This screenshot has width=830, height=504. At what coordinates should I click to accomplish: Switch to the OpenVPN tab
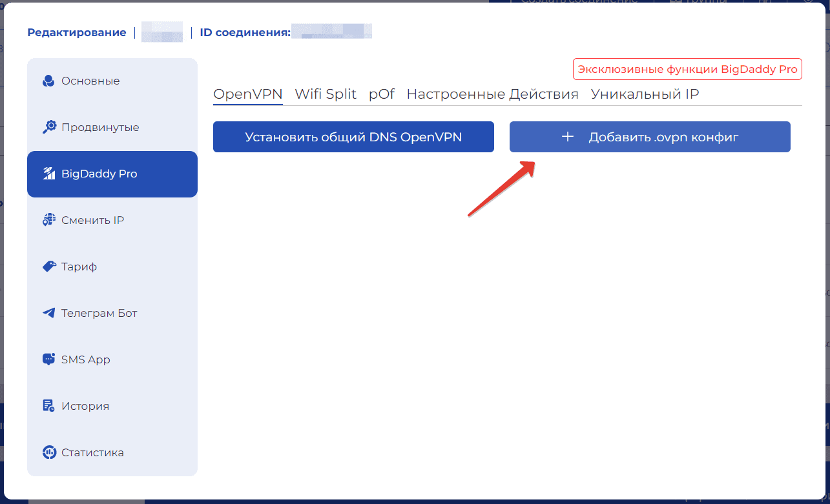click(x=248, y=94)
